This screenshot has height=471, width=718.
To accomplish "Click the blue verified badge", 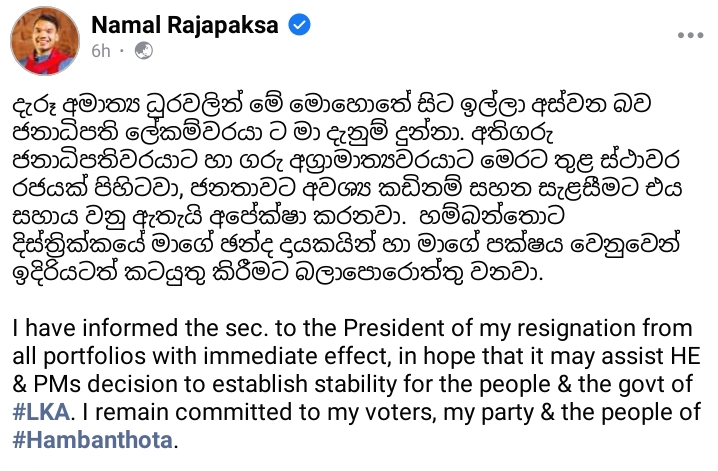I will click(299, 25).
